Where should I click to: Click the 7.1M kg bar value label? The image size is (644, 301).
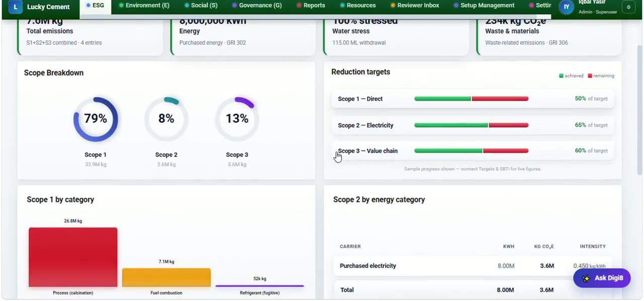click(x=167, y=262)
